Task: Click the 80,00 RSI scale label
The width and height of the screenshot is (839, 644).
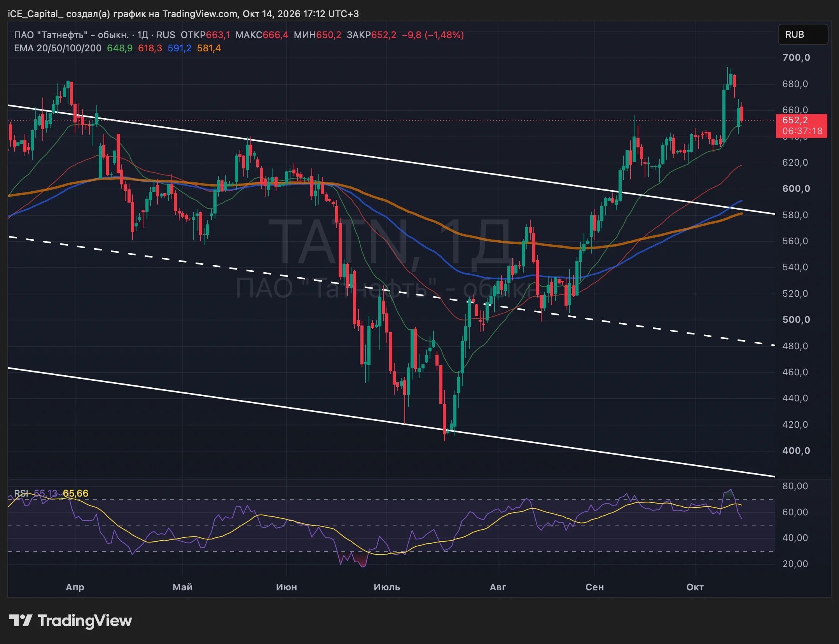Action: click(795, 486)
